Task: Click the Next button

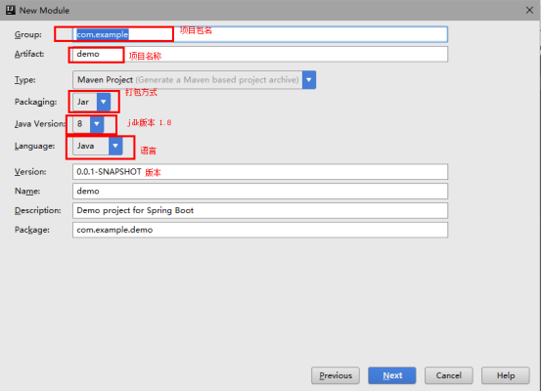Action: 392,375
